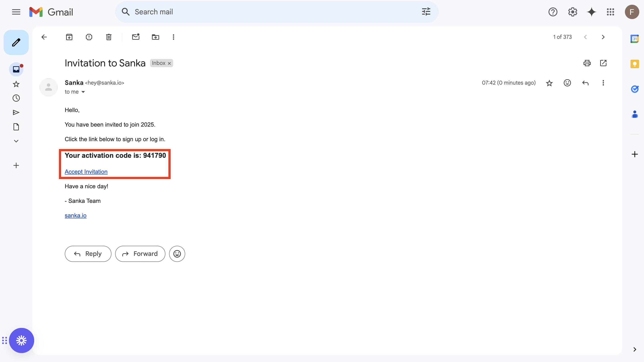Open Gemini sparkle assistant

591,12
